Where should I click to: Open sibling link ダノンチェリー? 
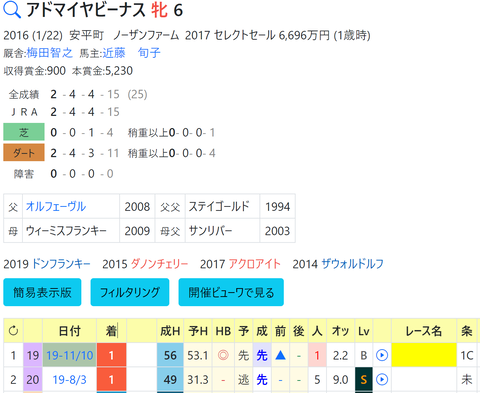tap(159, 264)
